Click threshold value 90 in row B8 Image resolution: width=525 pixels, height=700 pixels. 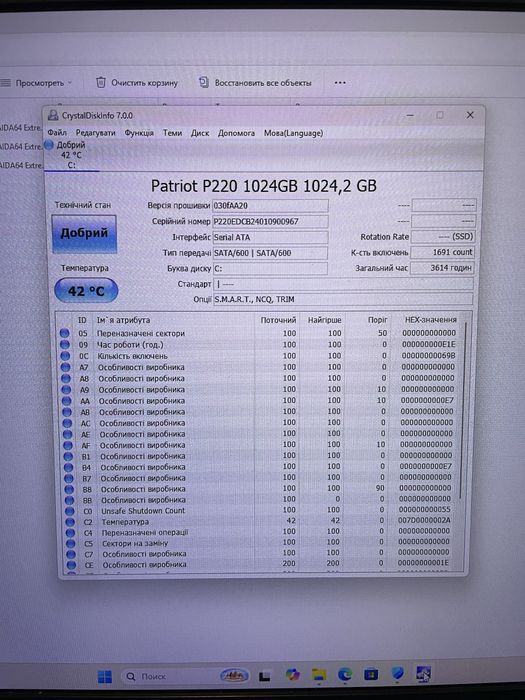pyautogui.click(x=380, y=488)
